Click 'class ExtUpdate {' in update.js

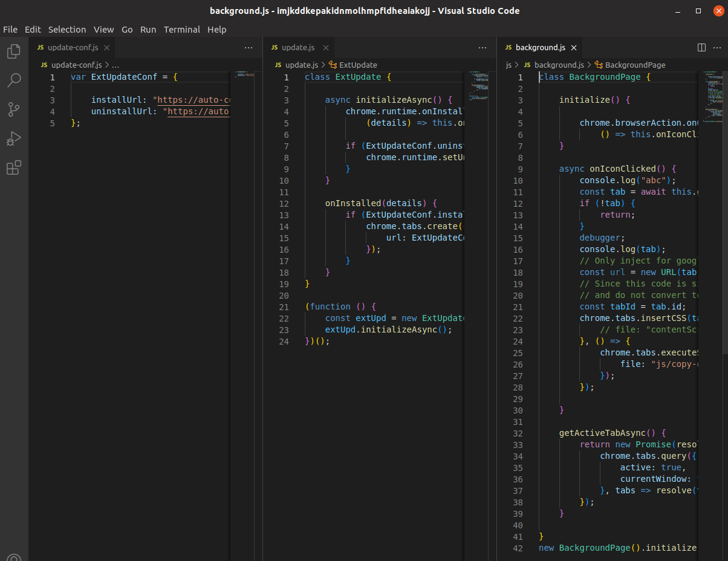pos(348,77)
